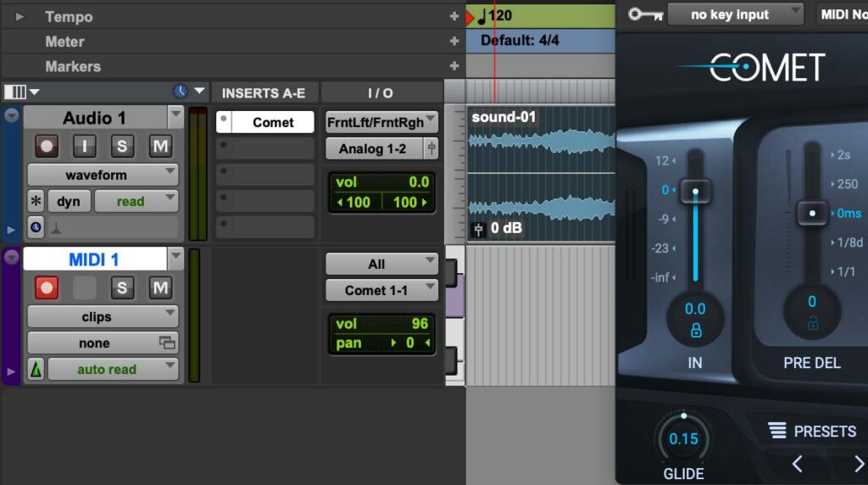The height and width of the screenshot is (485, 868).
Task: Go to previous Comet preset arrow
Action: click(797, 464)
